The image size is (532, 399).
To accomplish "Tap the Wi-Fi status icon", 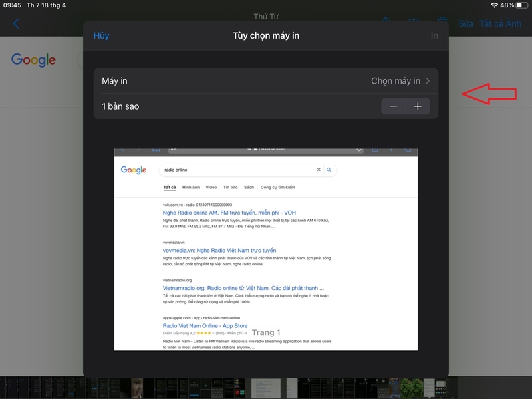I will pos(494,5).
